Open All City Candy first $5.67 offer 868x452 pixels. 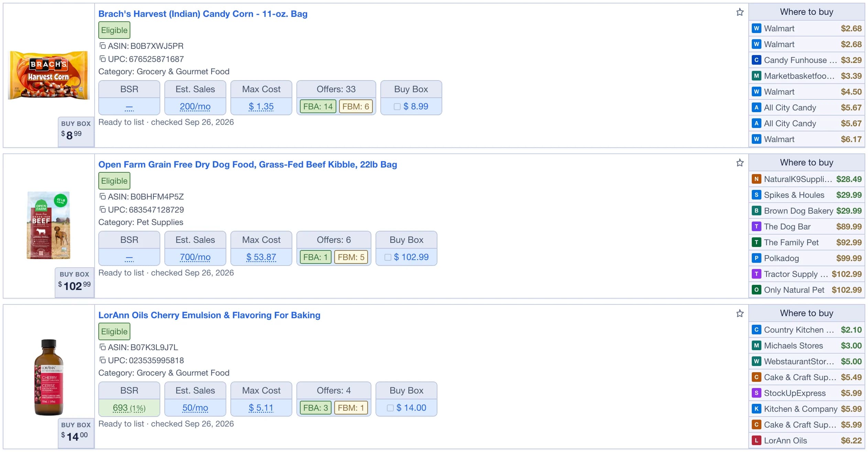[x=806, y=108]
